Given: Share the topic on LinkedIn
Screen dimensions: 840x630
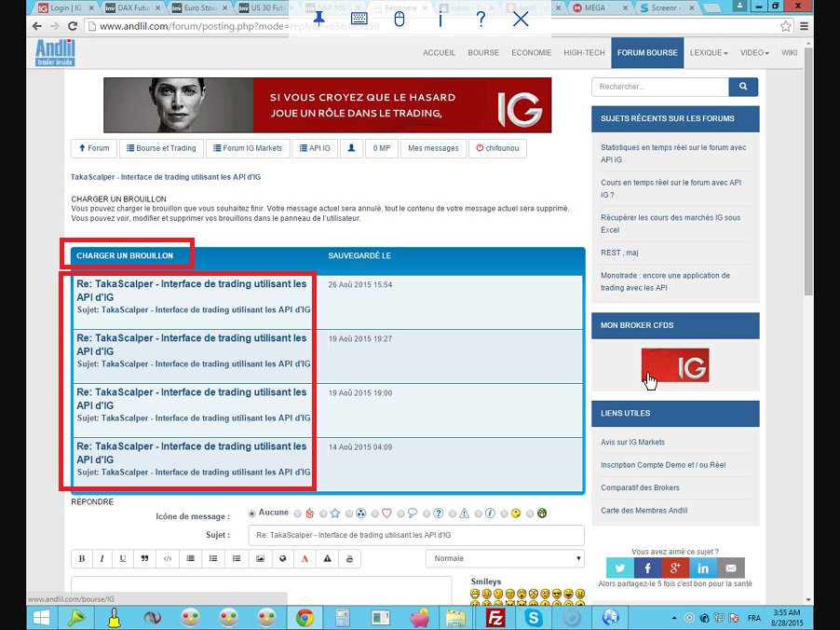Looking at the screenshot, I should pyautogui.click(x=703, y=568).
